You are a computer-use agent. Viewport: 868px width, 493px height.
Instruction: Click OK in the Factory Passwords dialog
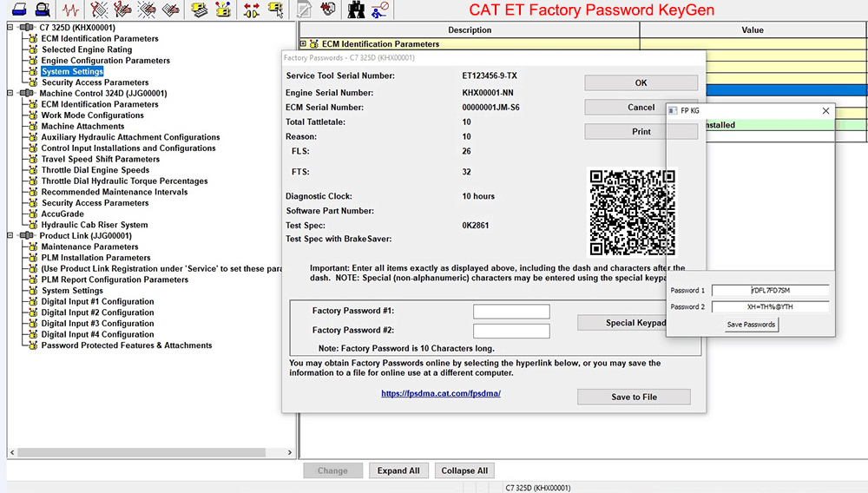tap(641, 82)
